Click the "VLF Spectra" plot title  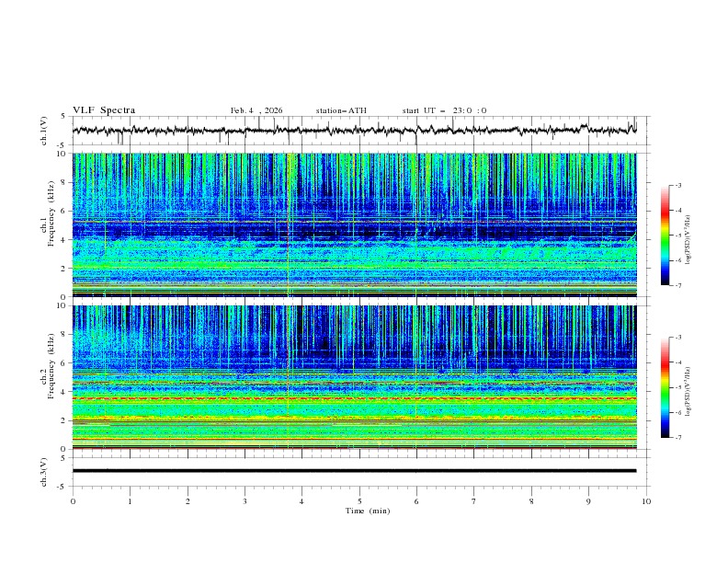point(104,110)
